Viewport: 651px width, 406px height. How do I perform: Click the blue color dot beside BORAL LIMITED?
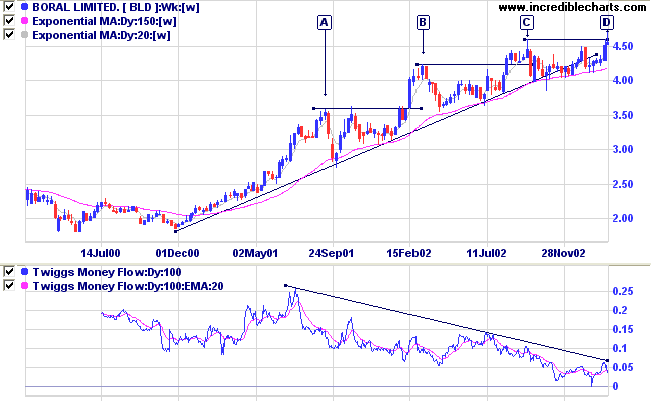[x=24, y=7]
